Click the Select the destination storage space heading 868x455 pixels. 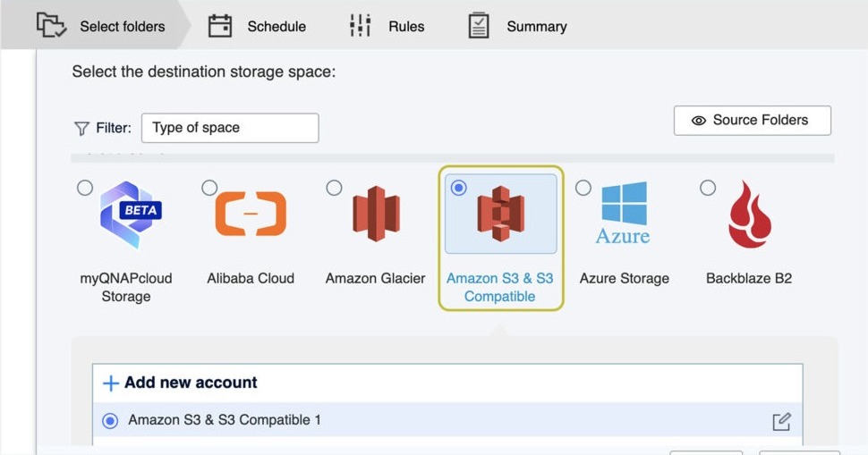[204, 72]
